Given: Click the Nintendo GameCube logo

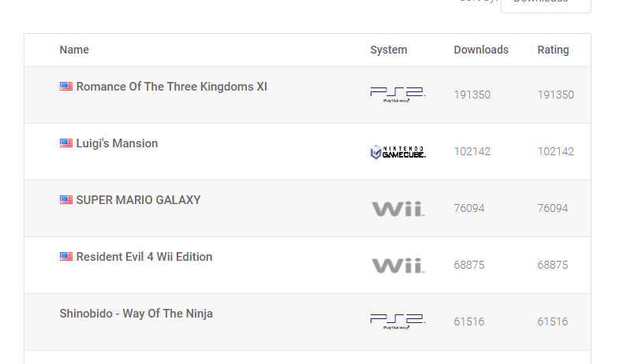Looking at the screenshot, I should (x=397, y=151).
